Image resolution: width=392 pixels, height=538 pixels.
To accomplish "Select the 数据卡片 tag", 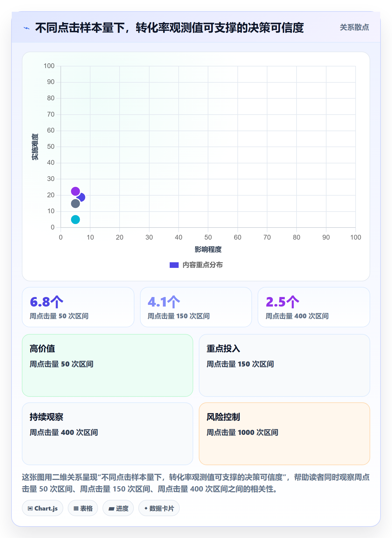I will click(159, 508).
